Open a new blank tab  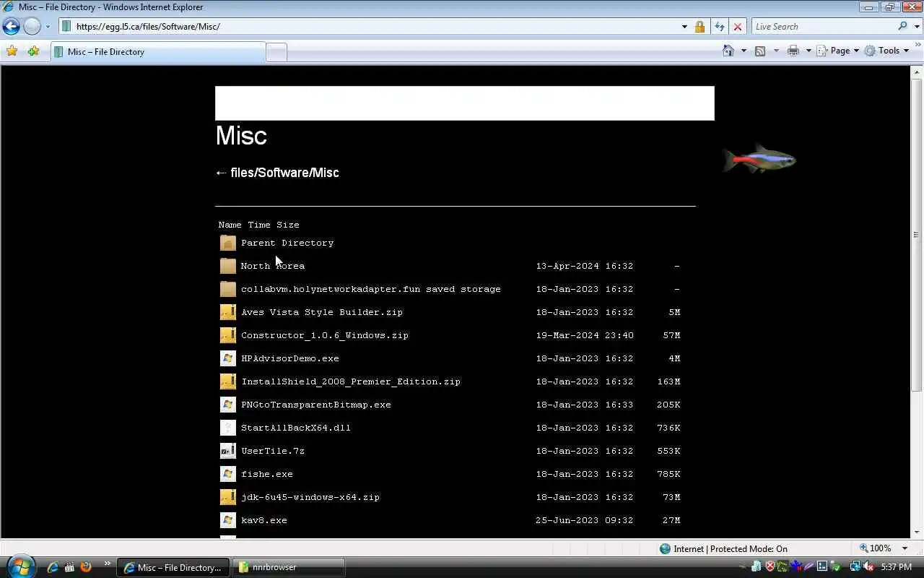276,52
